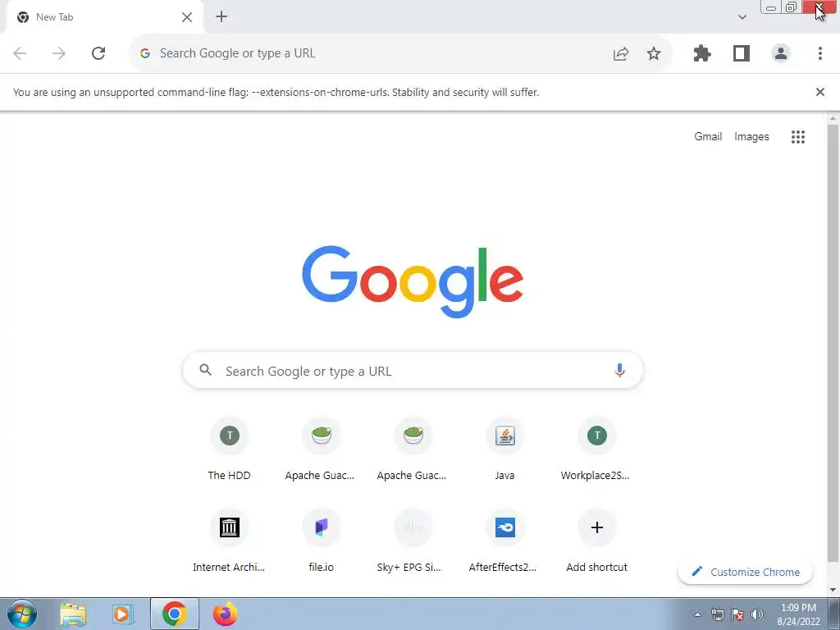
Task: Show hidden system tray icons
Action: tap(697, 614)
